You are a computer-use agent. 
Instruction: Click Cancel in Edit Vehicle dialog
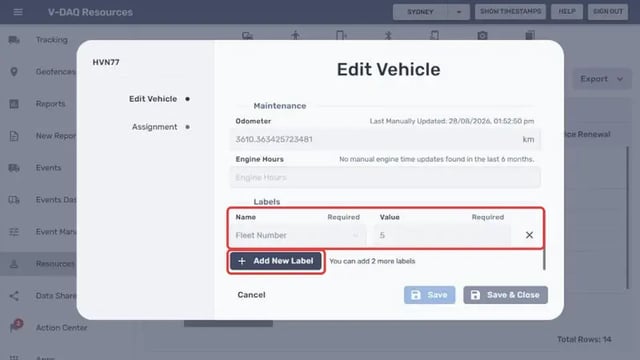[x=251, y=295]
